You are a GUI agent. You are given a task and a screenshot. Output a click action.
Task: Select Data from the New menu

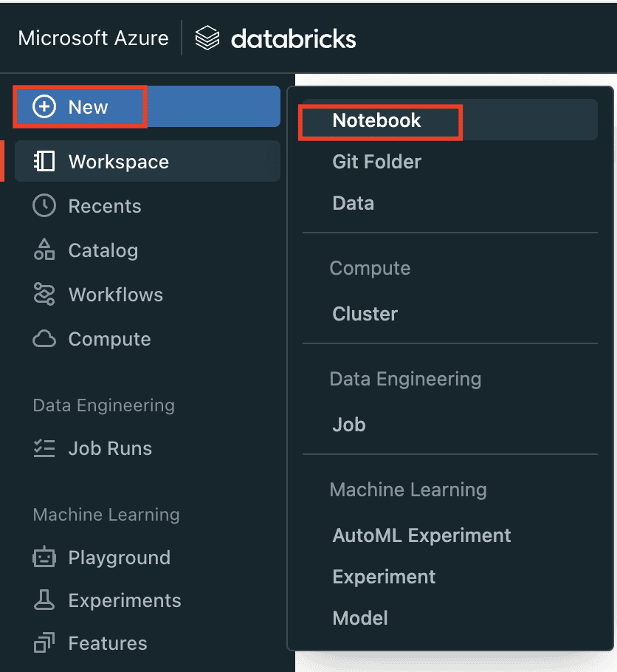(353, 203)
